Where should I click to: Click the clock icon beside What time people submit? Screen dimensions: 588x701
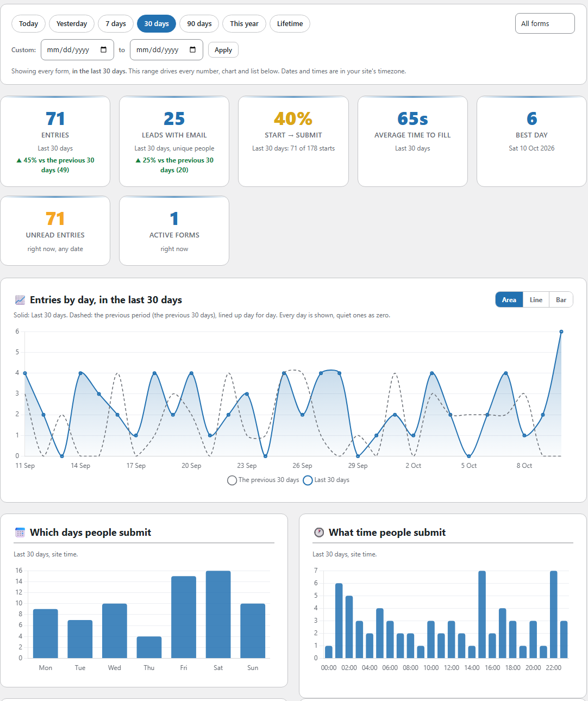(319, 533)
